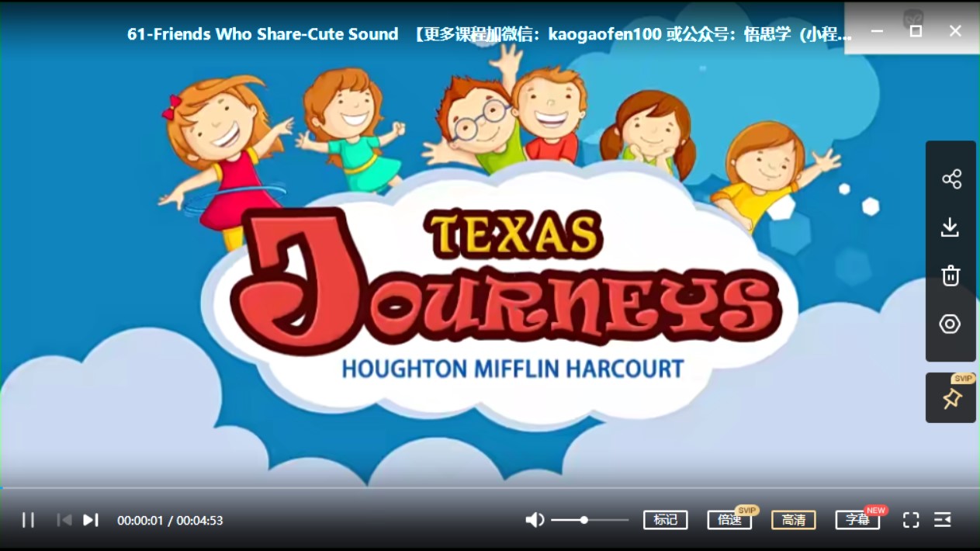Screen dimensions: 980x551
Task: Click the video seek progress bar
Action: pyautogui.click(x=490, y=488)
